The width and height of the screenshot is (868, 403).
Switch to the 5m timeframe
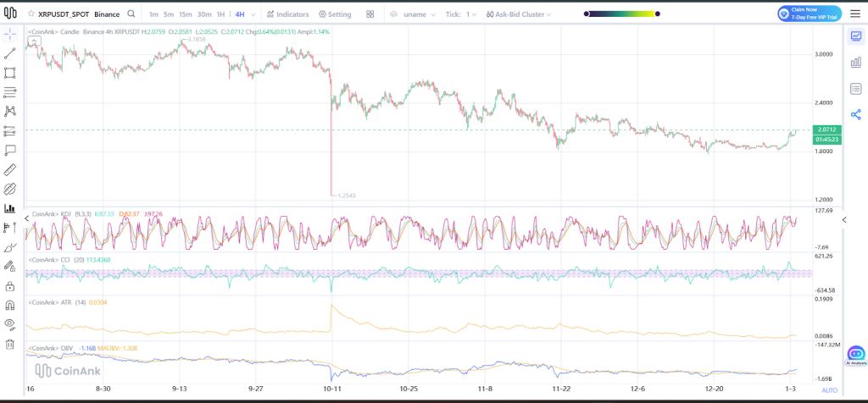169,14
